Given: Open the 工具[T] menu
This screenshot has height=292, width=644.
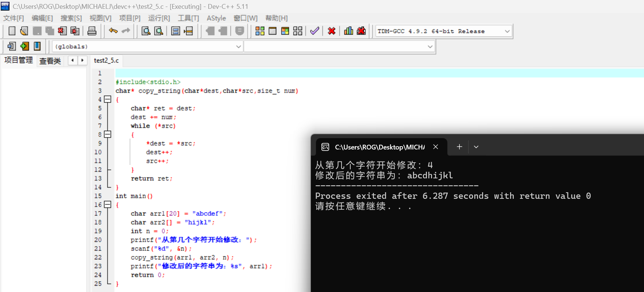Looking at the screenshot, I should [x=188, y=18].
